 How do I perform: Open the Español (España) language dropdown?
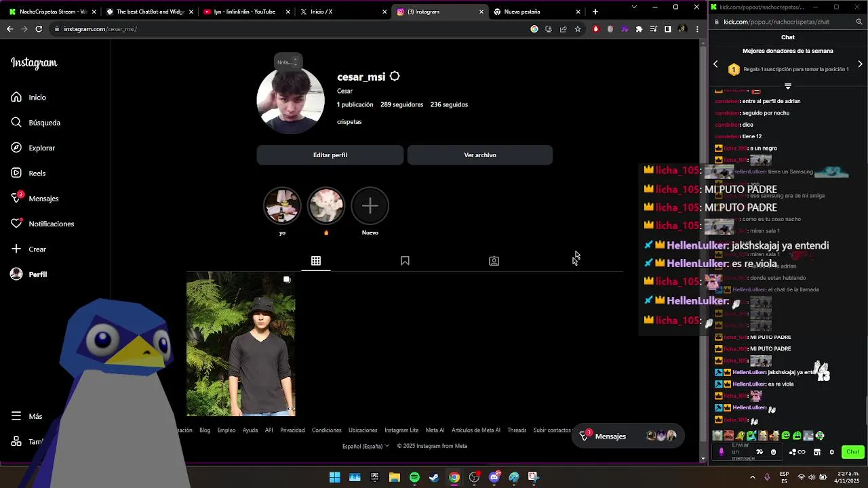coord(366,446)
